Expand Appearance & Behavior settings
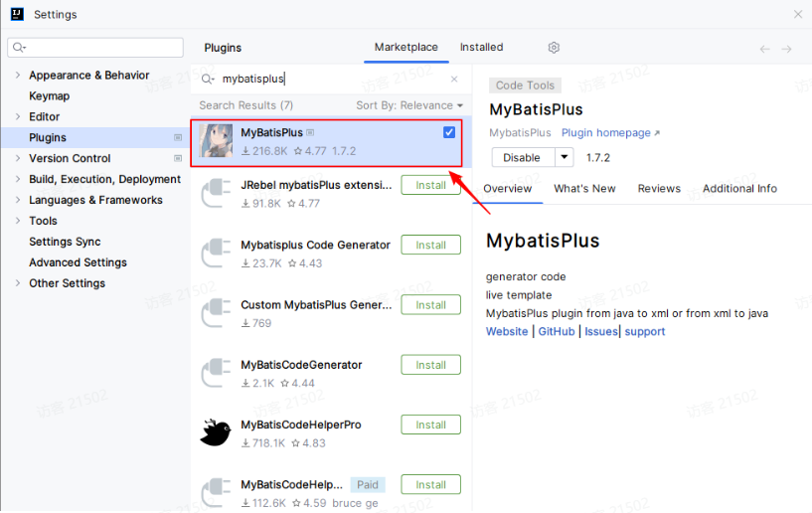This screenshot has width=812, height=513. click(x=18, y=76)
